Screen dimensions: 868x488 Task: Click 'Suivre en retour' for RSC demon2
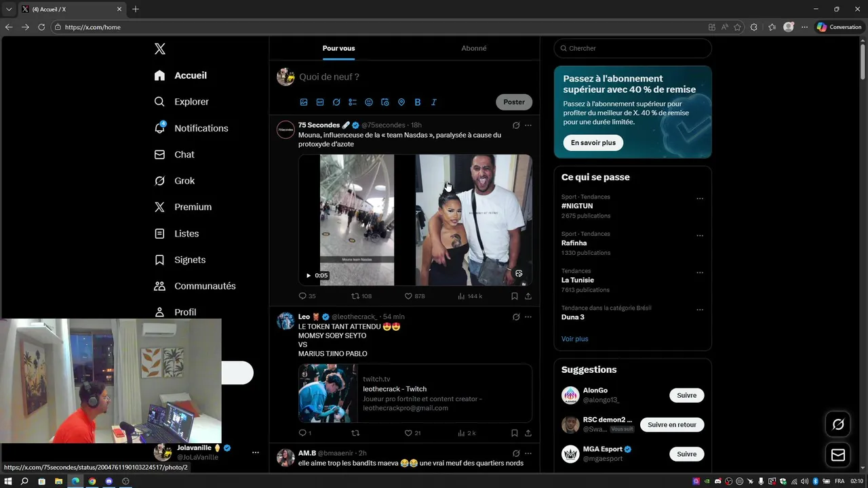672,425
